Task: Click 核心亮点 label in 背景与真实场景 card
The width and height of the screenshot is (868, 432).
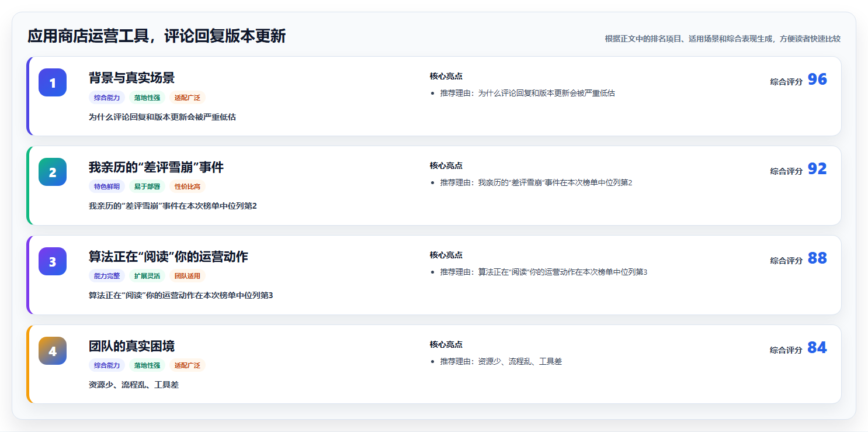Action: click(x=446, y=76)
